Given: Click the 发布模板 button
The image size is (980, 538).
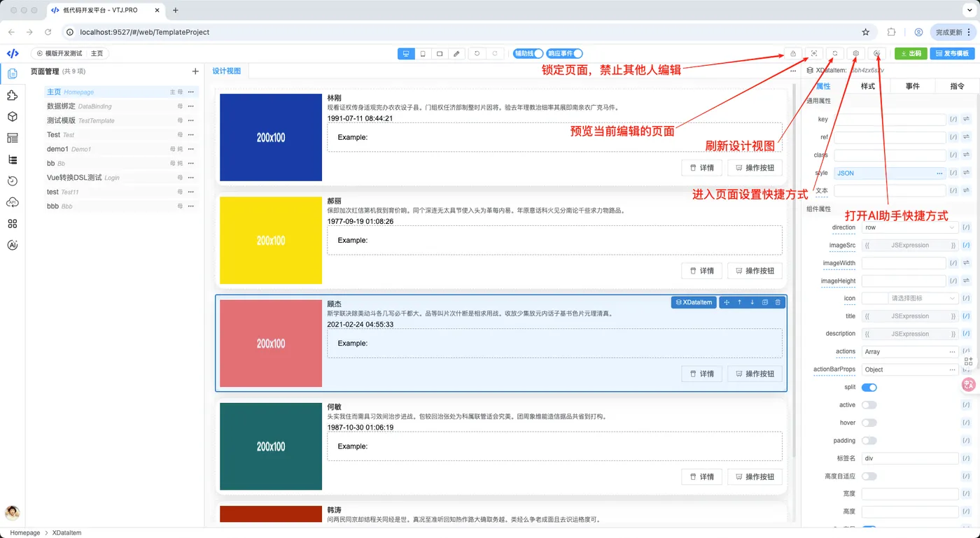Looking at the screenshot, I should click(952, 53).
